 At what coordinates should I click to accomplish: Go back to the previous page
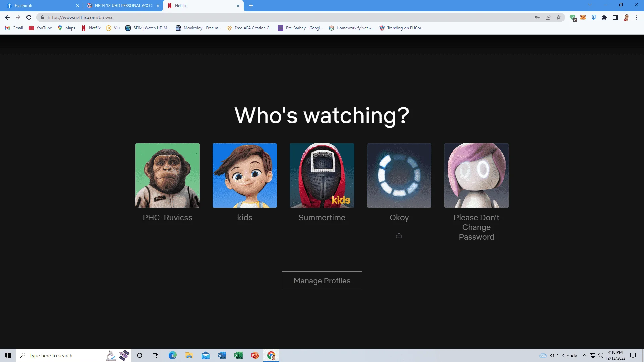(x=7, y=17)
